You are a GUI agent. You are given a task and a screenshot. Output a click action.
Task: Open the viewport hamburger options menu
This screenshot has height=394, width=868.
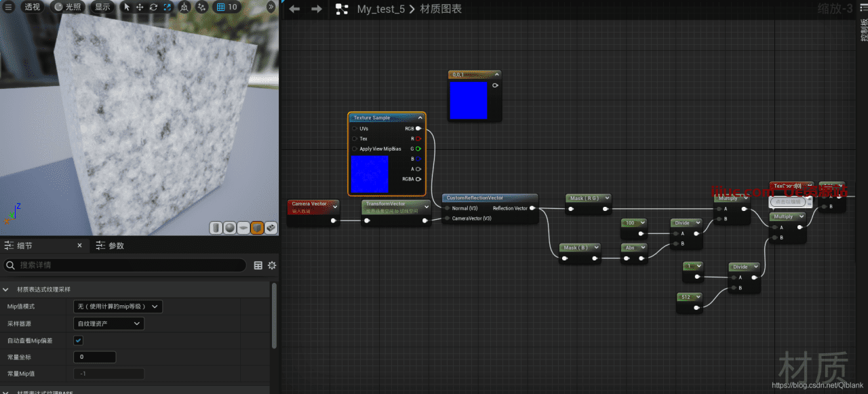[x=7, y=7]
